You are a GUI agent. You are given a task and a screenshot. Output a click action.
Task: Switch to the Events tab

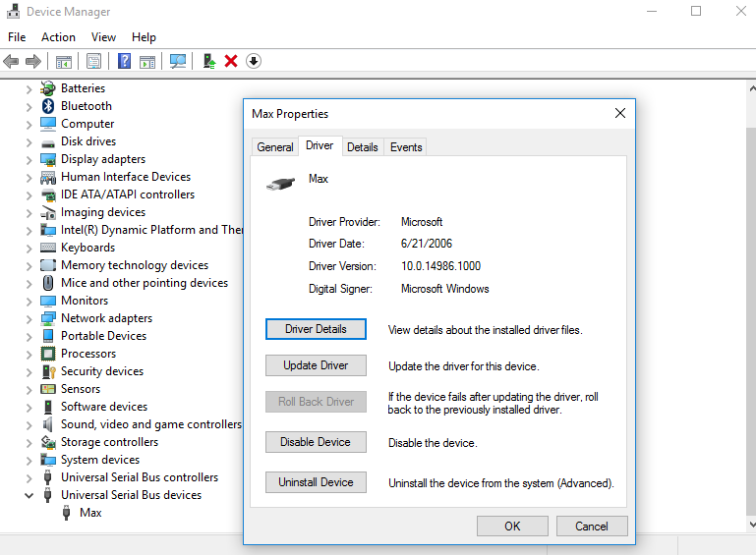click(x=406, y=147)
